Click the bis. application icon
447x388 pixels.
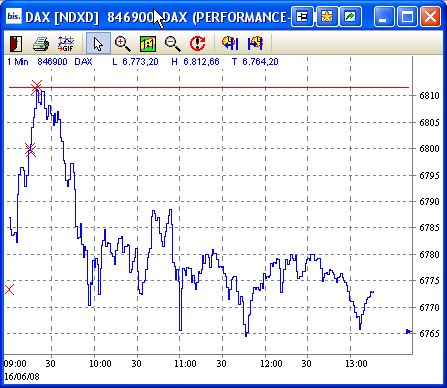coord(14,16)
